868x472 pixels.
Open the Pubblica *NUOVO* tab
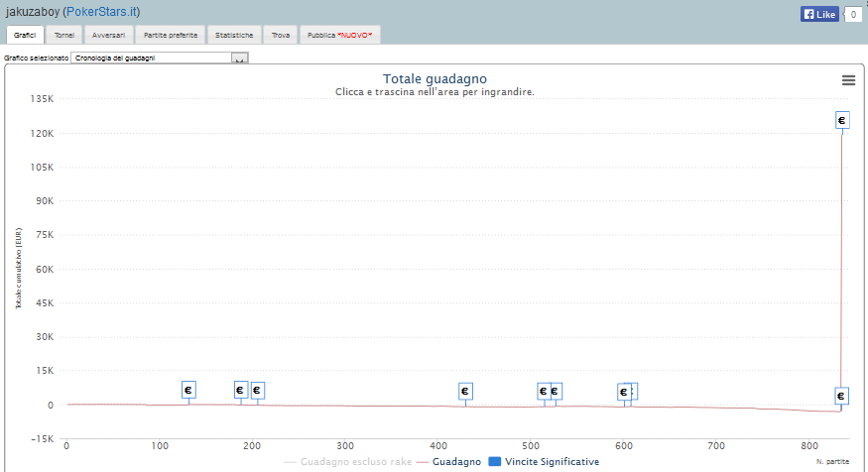tap(339, 35)
